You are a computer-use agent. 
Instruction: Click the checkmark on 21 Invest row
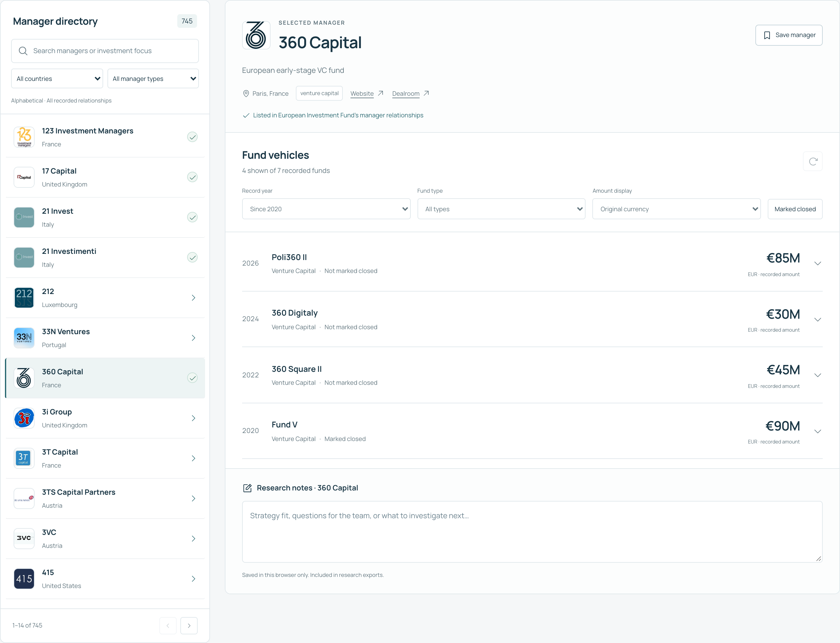192,217
